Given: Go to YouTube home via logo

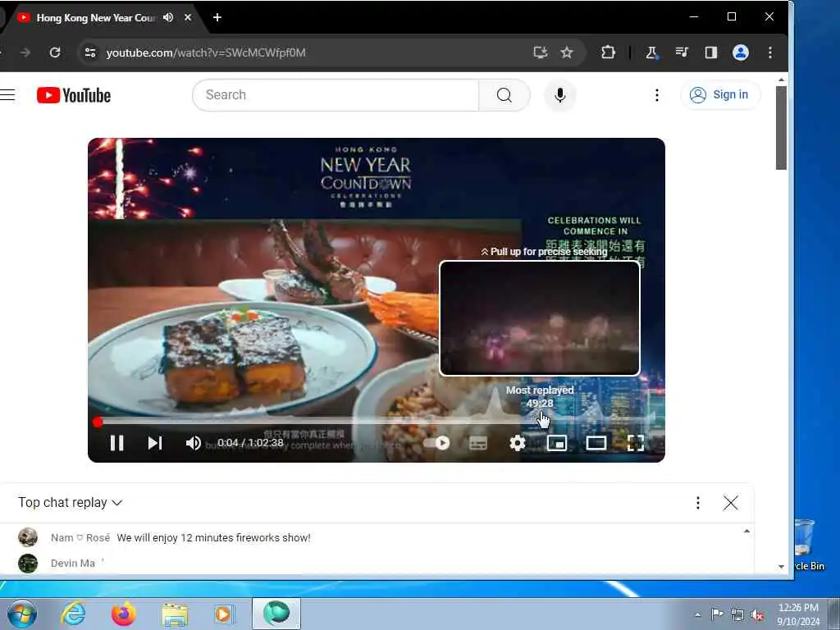Looking at the screenshot, I should coord(74,95).
